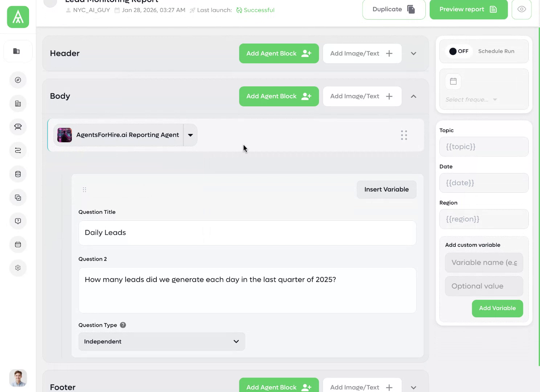Open the companies buildings icon in sidebar
Viewport: 540px width, 392px height.
18,103
